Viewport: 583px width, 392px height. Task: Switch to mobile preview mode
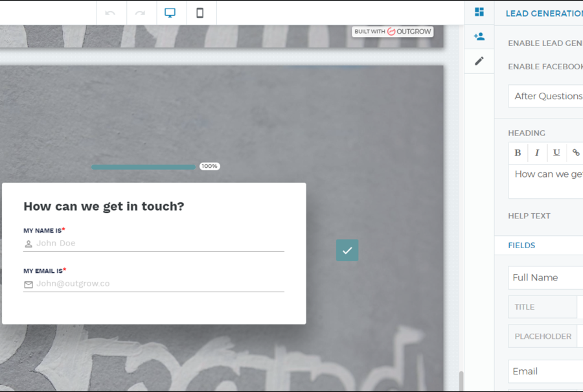(x=200, y=13)
